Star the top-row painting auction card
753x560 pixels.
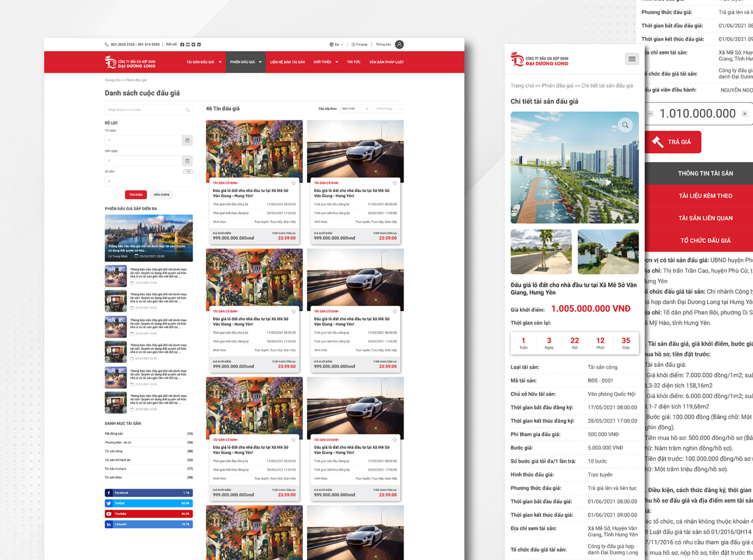[294, 183]
